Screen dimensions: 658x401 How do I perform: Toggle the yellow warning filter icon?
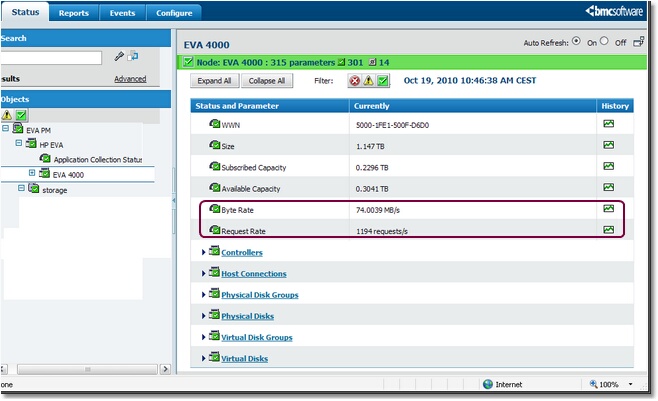click(x=368, y=81)
